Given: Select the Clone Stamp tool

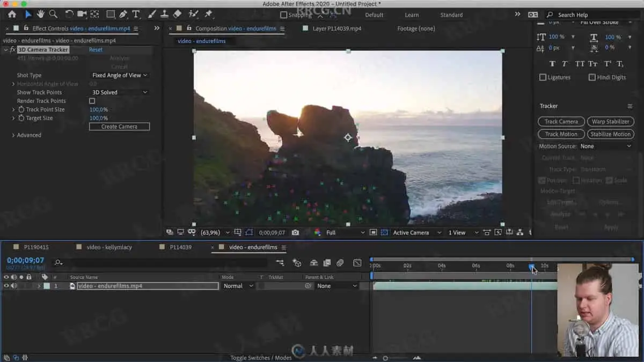Looking at the screenshot, I should click(165, 14).
